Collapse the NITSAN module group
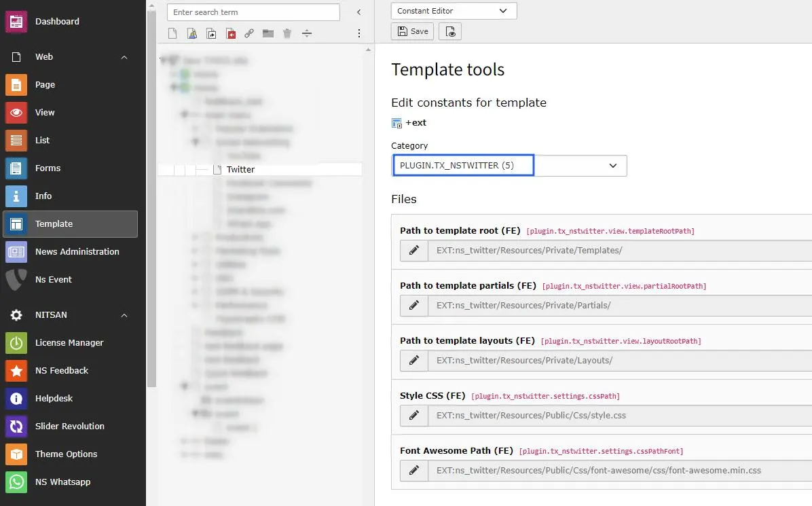This screenshot has width=812, height=506. point(124,315)
